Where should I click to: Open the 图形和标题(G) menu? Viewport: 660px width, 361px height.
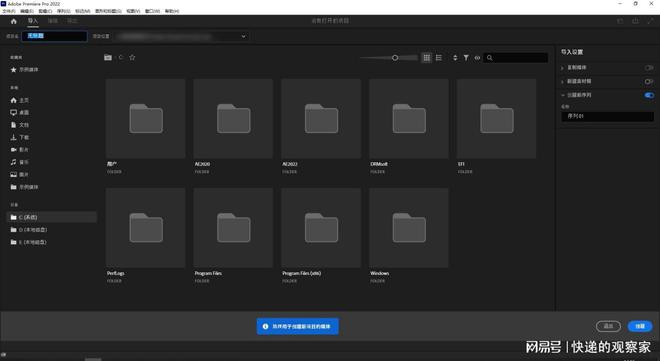click(x=108, y=11)
